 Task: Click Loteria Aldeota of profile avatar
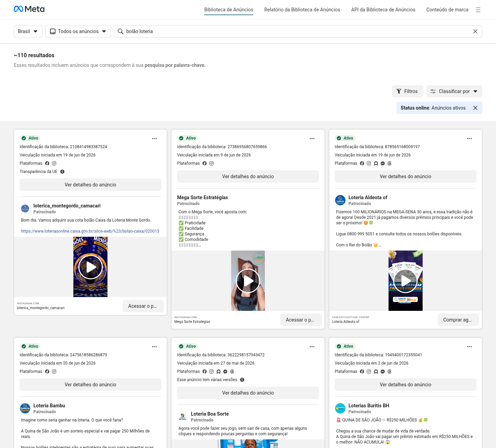[340, 200]
